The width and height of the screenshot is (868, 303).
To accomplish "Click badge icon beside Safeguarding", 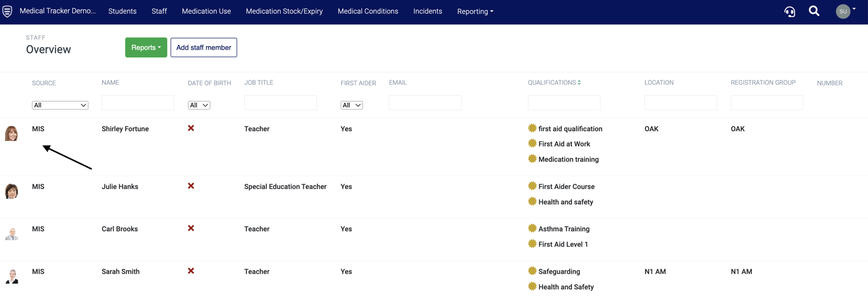I will 532,271.
